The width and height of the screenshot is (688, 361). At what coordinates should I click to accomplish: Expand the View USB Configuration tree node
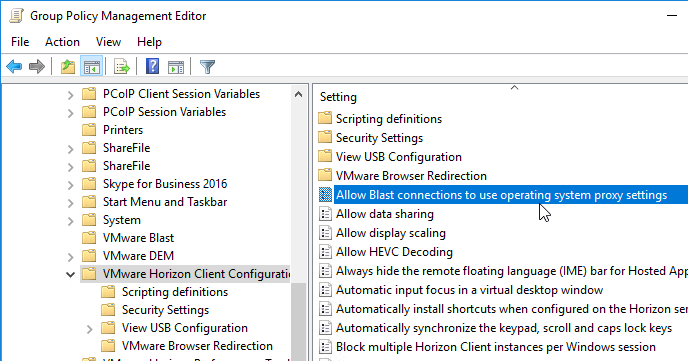click(x=90, y=329)
